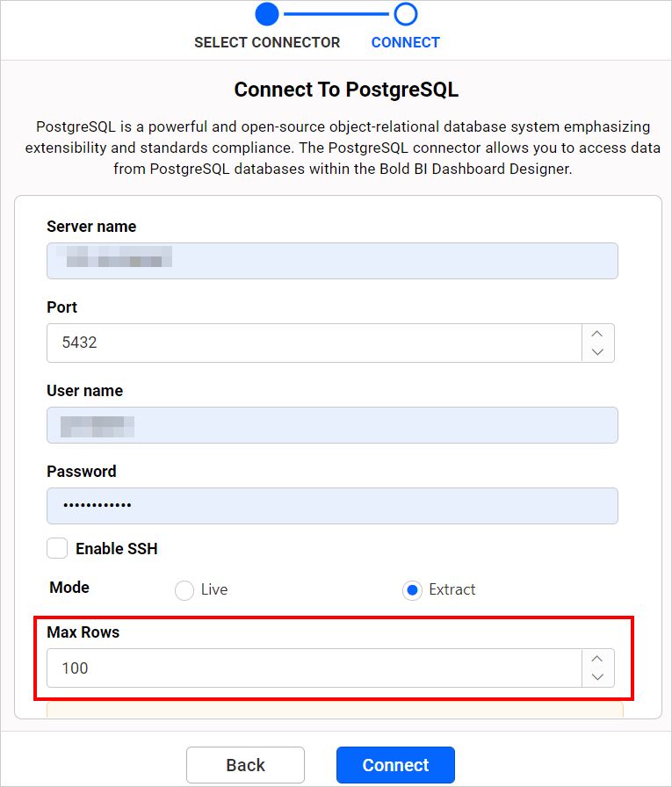Choose the Extract mode radio button
672x787 pixels.
411,590
